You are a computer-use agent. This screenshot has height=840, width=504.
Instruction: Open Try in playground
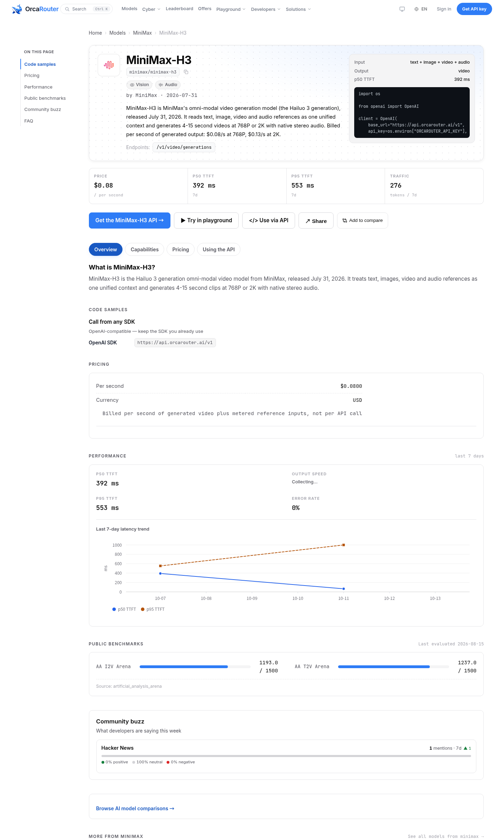pos(206,220)
